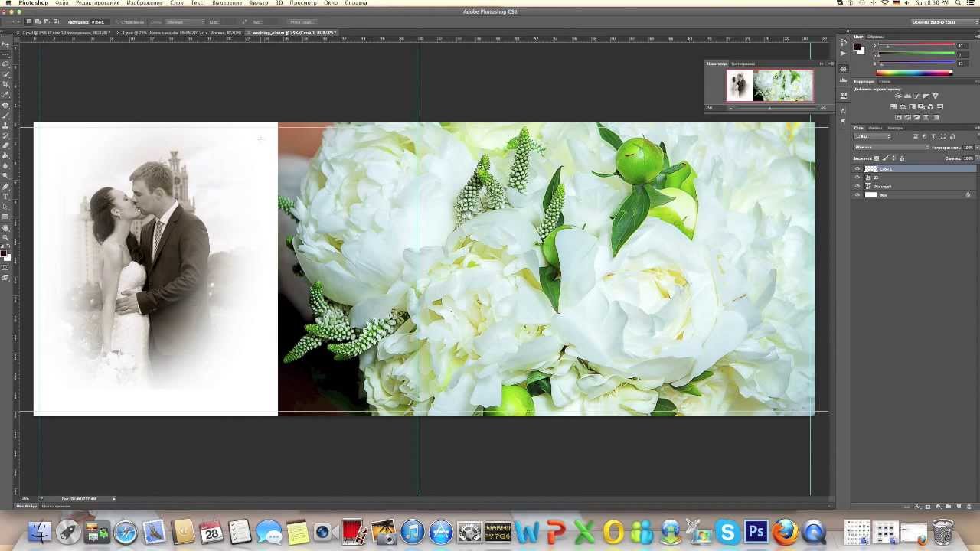Open the Изображение menu
Screen dimensions: 980x551
pos(145,3)
